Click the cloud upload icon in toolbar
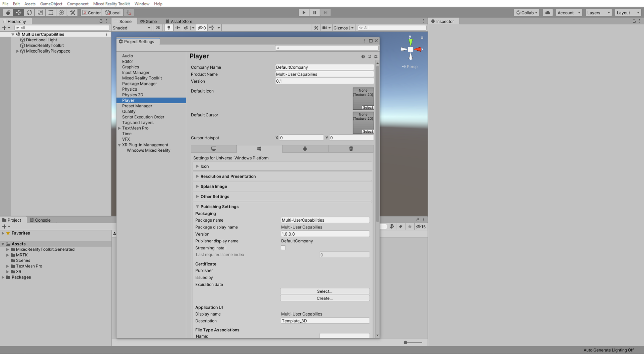Image resolution: width=644 pixels, height=354 pixels. [548, 12]
